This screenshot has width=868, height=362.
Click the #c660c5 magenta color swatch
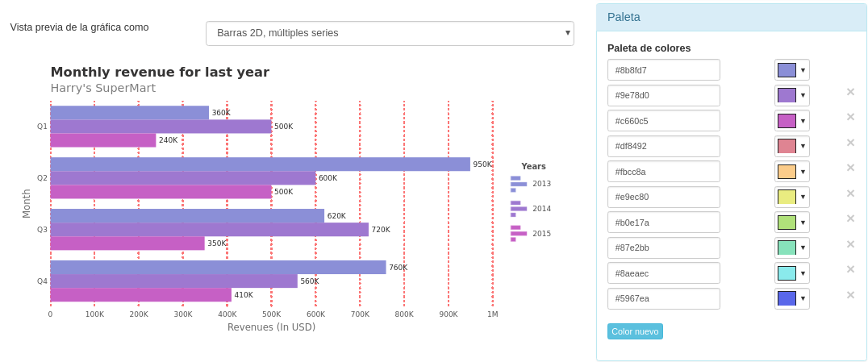(x=787, y=121)
